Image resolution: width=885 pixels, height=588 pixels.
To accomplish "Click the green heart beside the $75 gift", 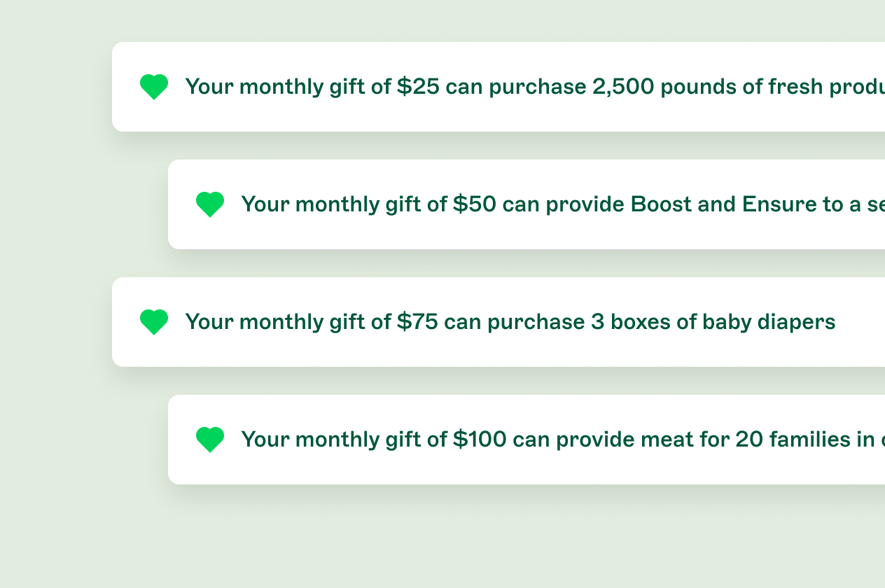I will 154,322.
